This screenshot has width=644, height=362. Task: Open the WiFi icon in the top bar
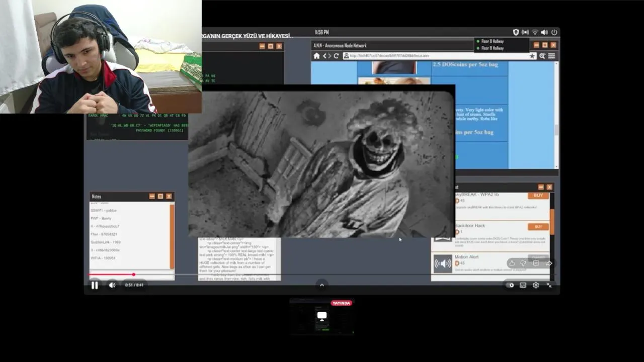coord(535,32)
